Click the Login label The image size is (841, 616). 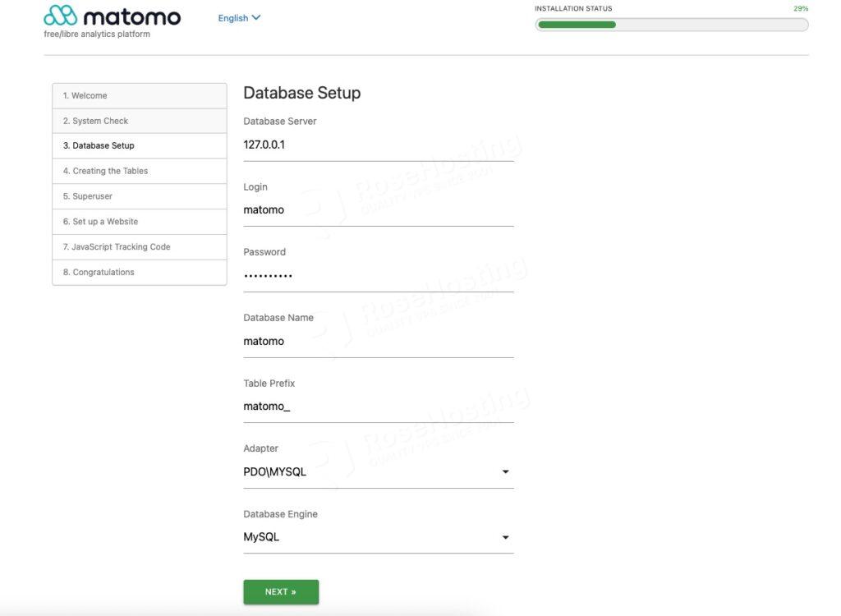coord(255,186)
